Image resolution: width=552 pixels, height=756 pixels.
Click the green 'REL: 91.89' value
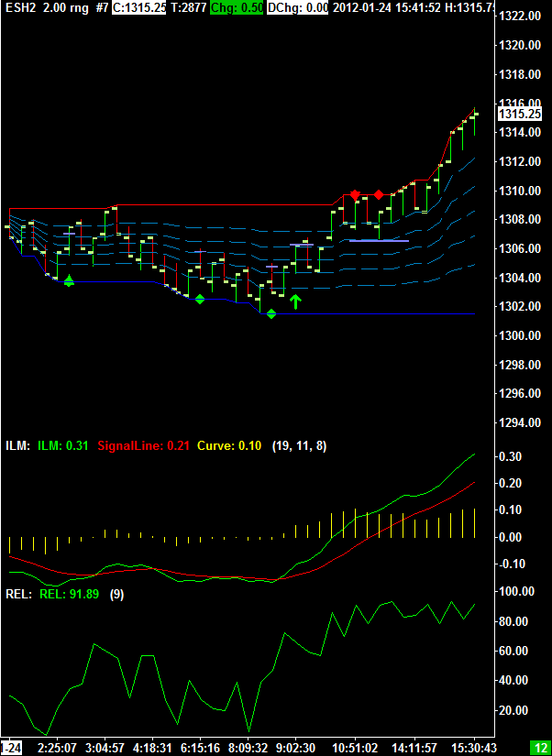coord(69,595)
